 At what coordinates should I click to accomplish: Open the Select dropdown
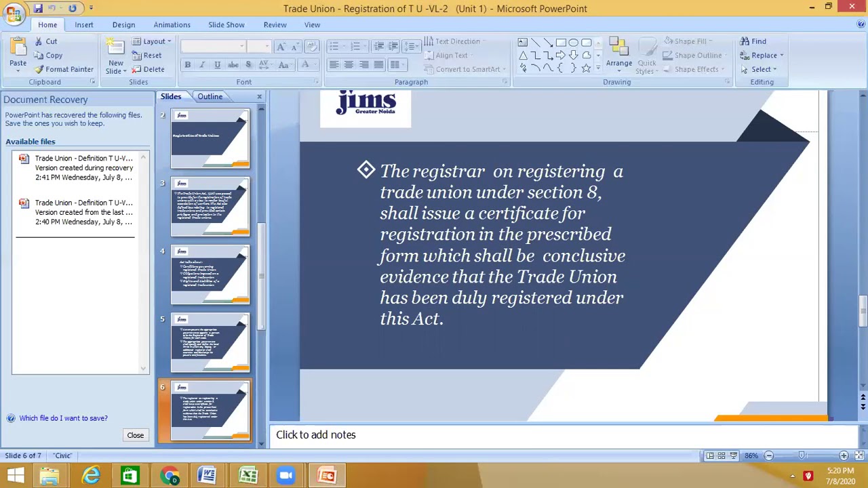[x=758, y=69]
